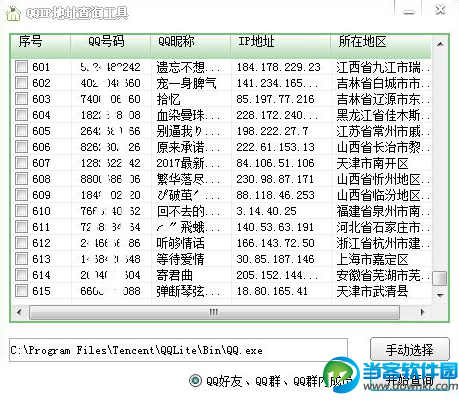Select region 上海市嘉定区
This screenshot has height=400, width=459.
click(372, 259)
